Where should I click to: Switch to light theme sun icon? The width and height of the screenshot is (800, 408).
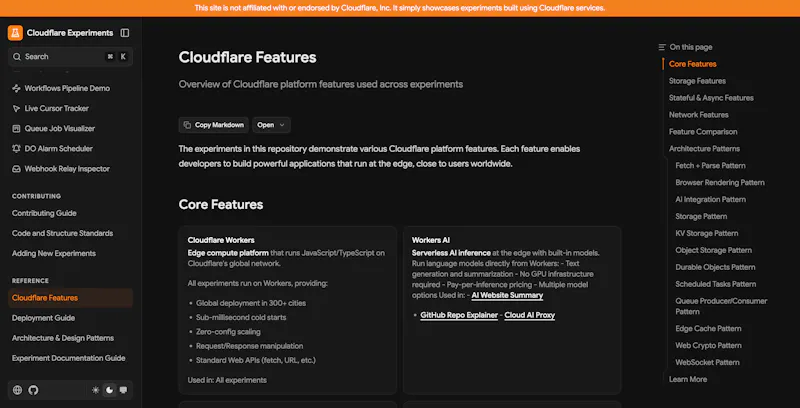click(95, 390)
